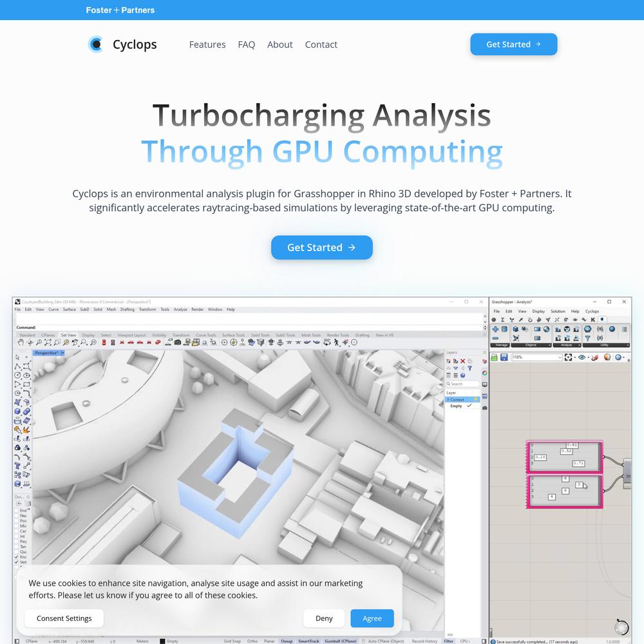Viewport: 644px width, 644px height.
Task: Click the blue plus icon in Manage panel
Action: click(x=495, y=329)
